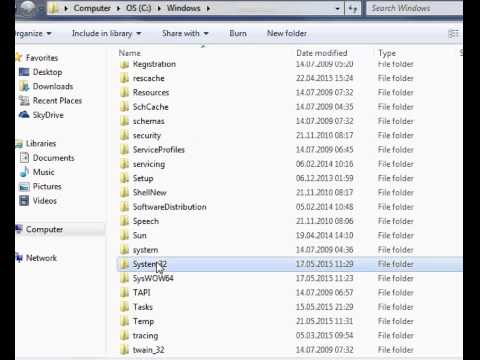Click the date 19.04.2014 14:10 of Sun
This screenshot has height=360, width=480.
(x=325, y=235)
